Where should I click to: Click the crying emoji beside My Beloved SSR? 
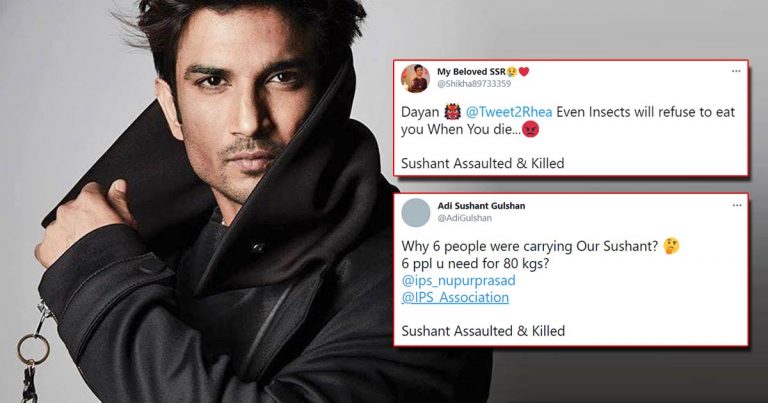pyautogui.click(x=512, y=72)
